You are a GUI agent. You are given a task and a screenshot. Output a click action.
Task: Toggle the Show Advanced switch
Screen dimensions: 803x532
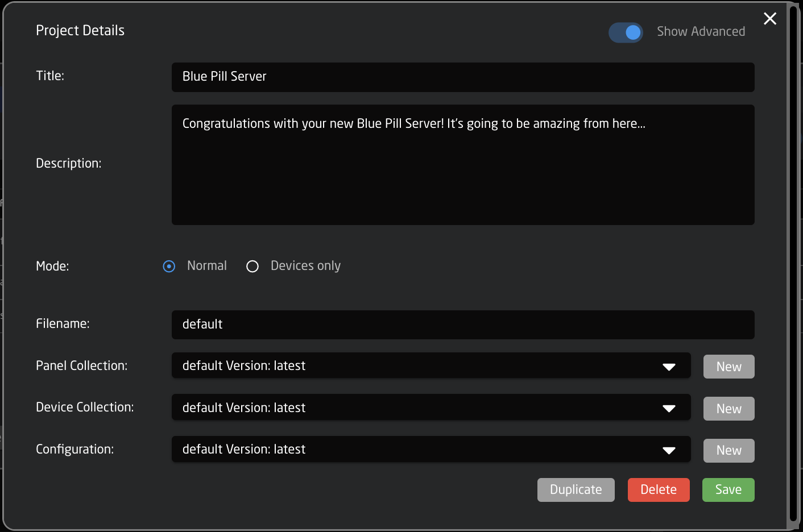pyautogui.click(x=626, y=32)
